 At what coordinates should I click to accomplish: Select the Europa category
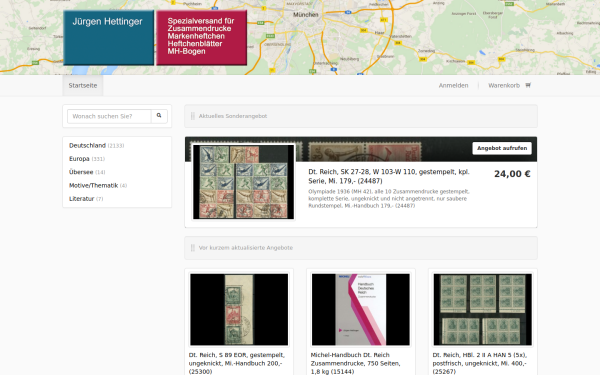click(79, 159)
